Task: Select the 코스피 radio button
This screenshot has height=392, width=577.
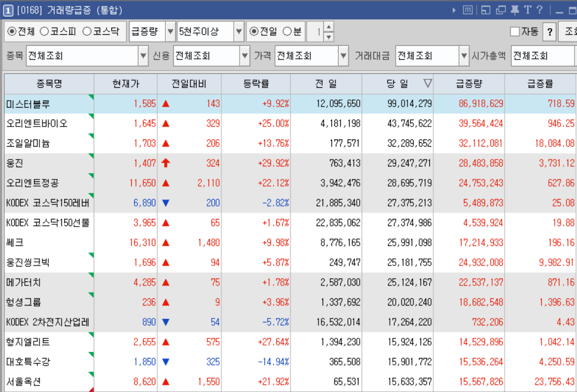Action: point(44,32)
